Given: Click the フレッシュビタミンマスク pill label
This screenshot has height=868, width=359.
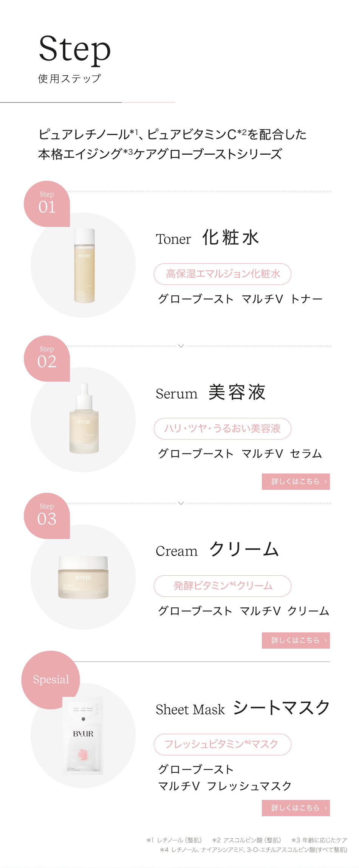Looking at the screenshot, I should [223, 744].
